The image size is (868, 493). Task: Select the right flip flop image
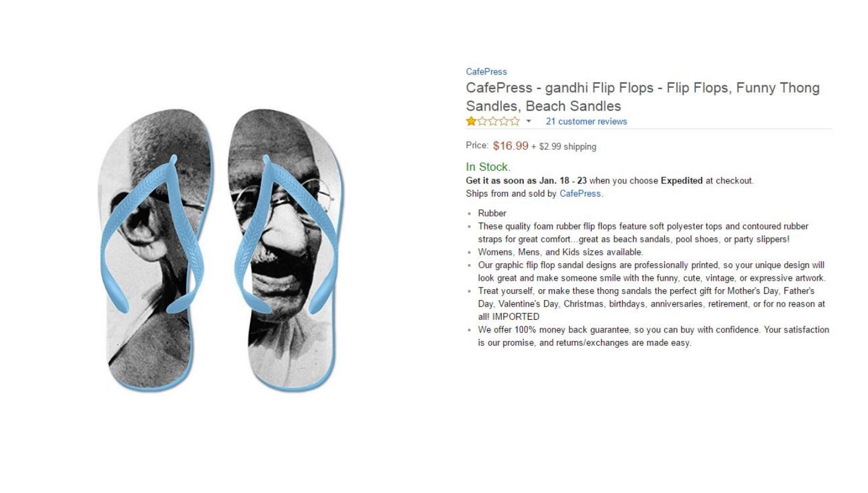[x=286, y=250]
